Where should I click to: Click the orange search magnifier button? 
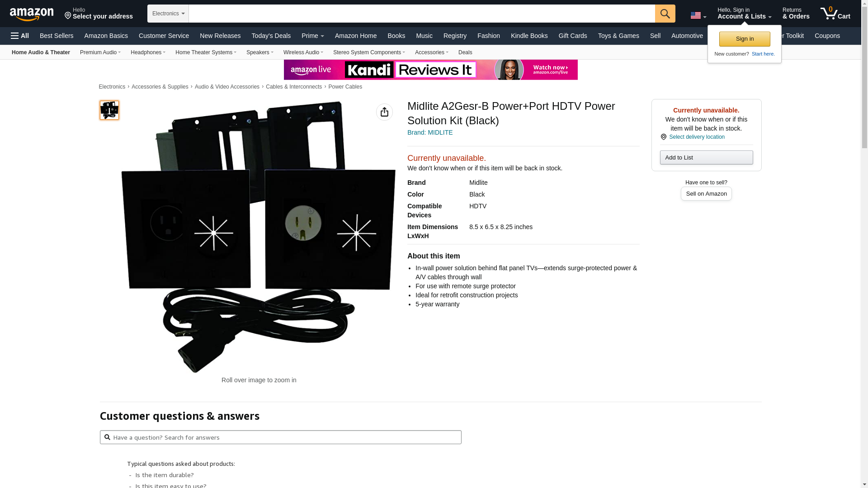665,14
